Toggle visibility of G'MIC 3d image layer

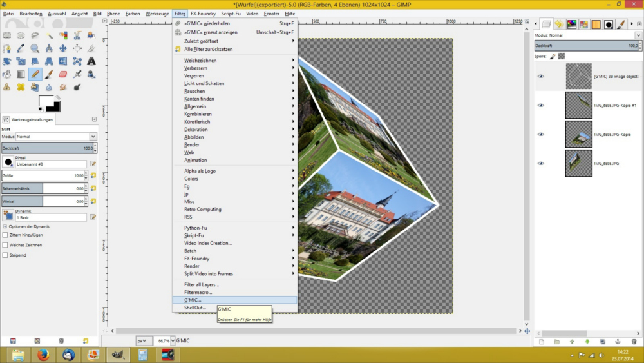coord(541,76)
